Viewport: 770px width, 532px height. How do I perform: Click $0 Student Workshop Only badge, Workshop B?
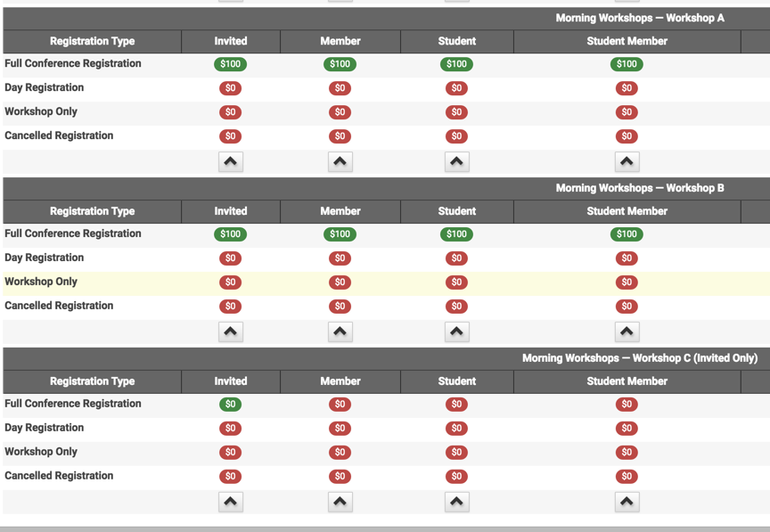(456, 282)
